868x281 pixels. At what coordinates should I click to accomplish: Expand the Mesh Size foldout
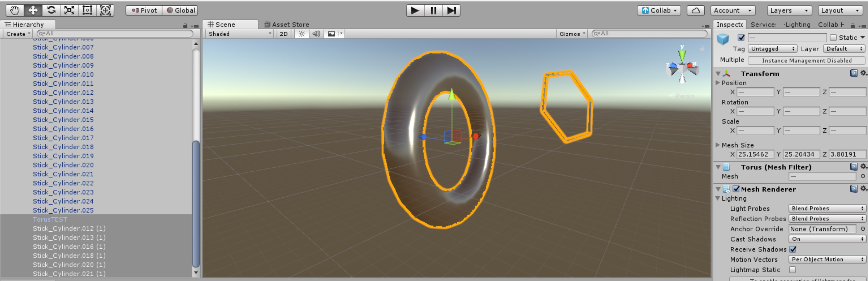click(x=718, y=145)
